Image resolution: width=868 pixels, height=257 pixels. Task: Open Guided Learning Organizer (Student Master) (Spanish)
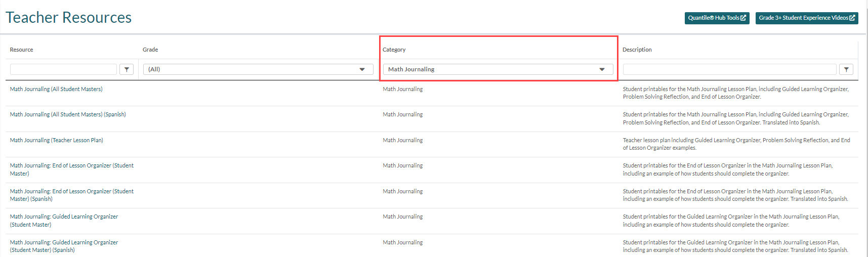tap(64, 246)
